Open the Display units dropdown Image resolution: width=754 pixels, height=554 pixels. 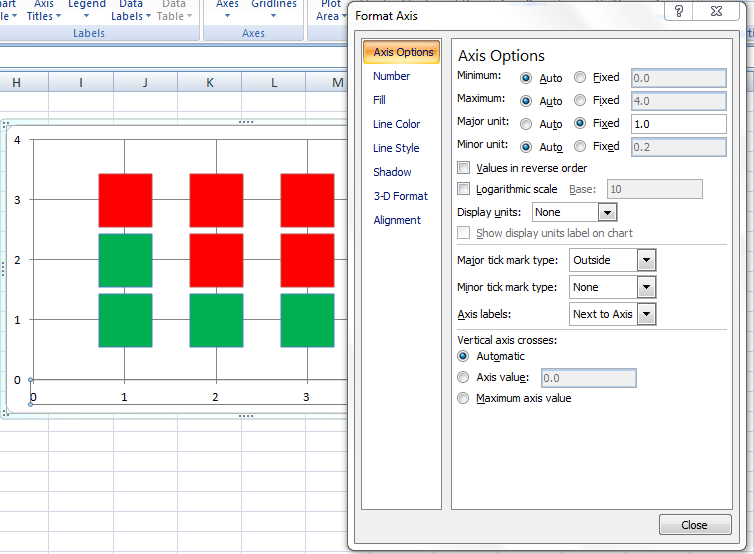[x=607, y=212]
